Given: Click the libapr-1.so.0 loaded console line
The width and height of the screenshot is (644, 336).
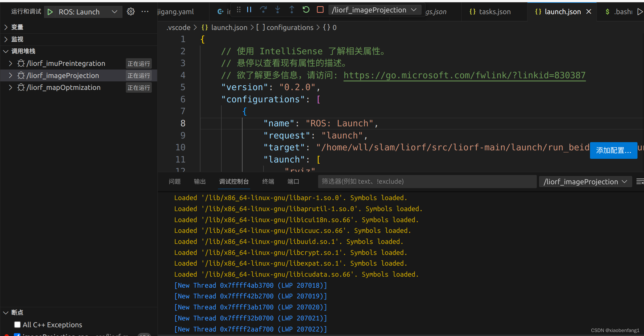Looking at the screenshot, I should click(291, 198).
